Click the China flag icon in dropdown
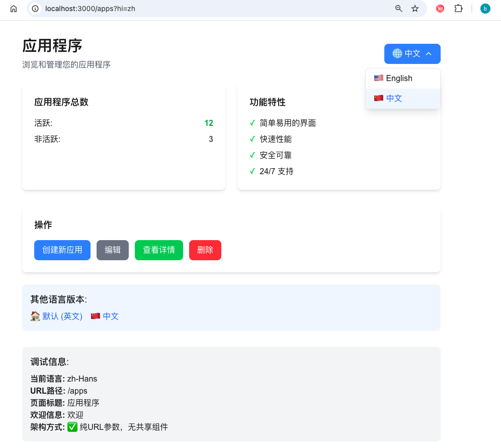This screenshot has width=501, height=448. [x=379, y=98]
